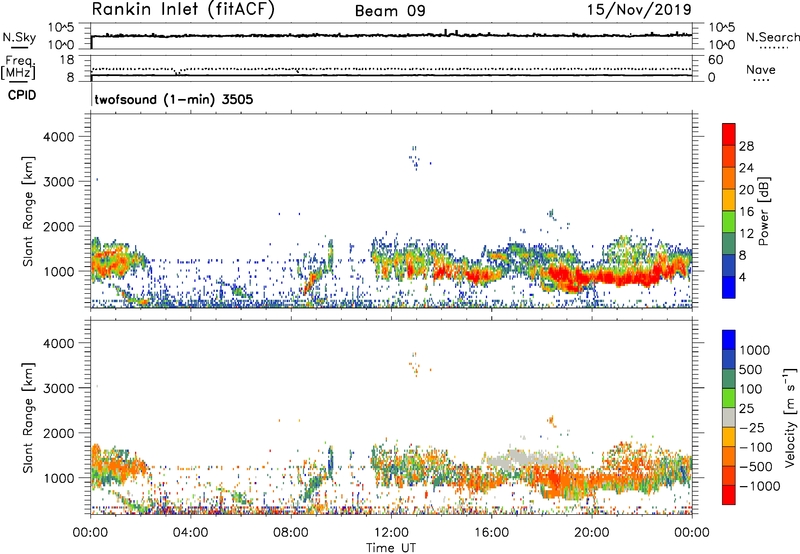Click the '08:00' time tick label
Viewport: 800px width, 554px height.
tap(290, 533)
